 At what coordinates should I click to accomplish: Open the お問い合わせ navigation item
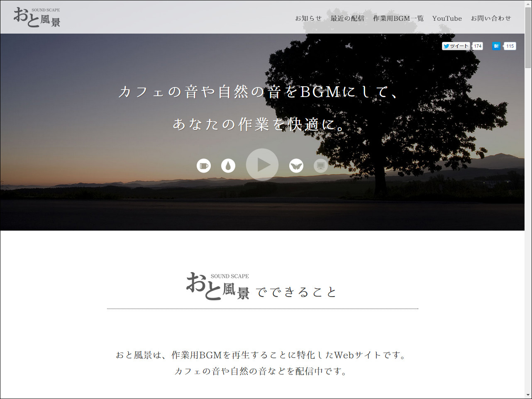click(491, 18)
